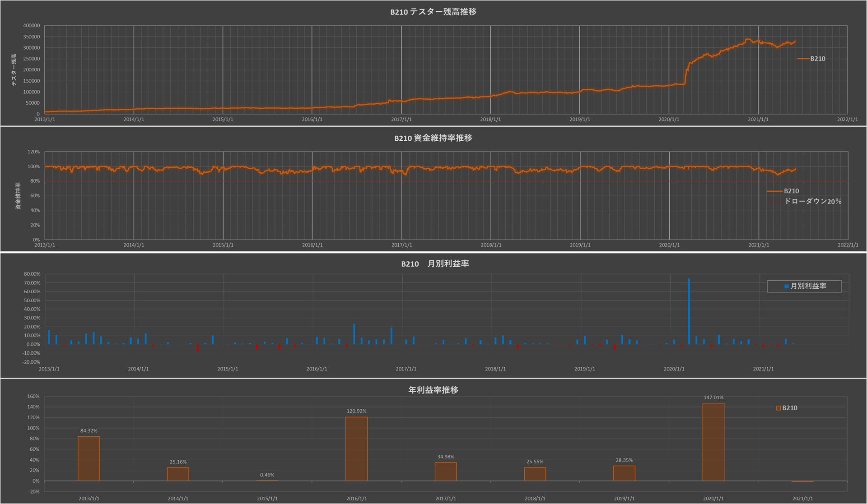
Task: Click the blue 月別利益率 legend swatch
Action: [787, 287]
